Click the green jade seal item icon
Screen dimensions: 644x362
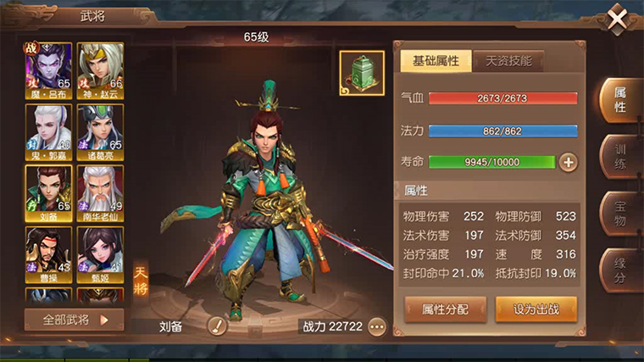(362, 73)
